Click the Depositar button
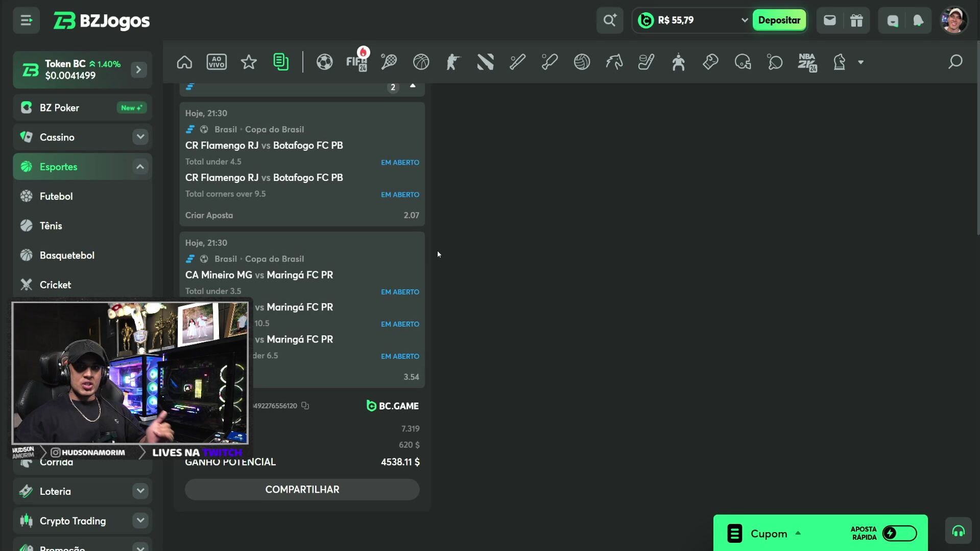This screenshot has height=551, width=980. [x=779, y=20]
